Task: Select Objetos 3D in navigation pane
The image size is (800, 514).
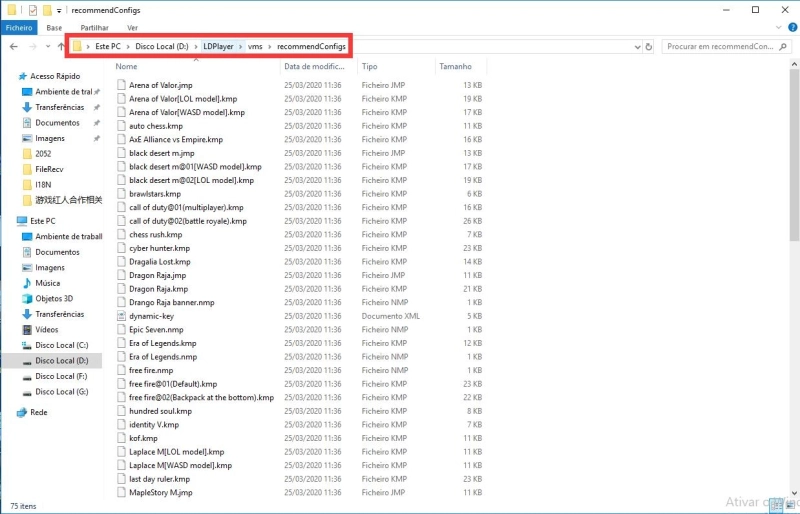Action: [x=54, y=298]
